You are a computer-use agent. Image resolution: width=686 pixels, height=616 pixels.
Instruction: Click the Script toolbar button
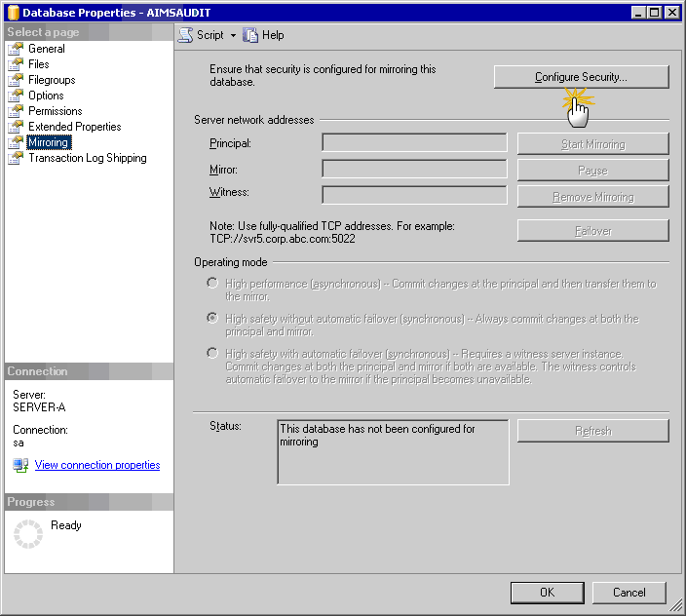tap(202, 35)
